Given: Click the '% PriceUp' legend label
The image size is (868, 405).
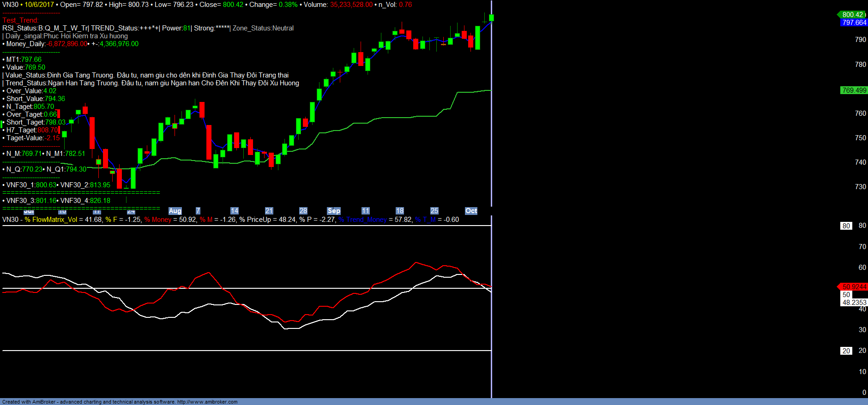Looking at the screenshot, I should pyautogui.click(x=257, y=220).
